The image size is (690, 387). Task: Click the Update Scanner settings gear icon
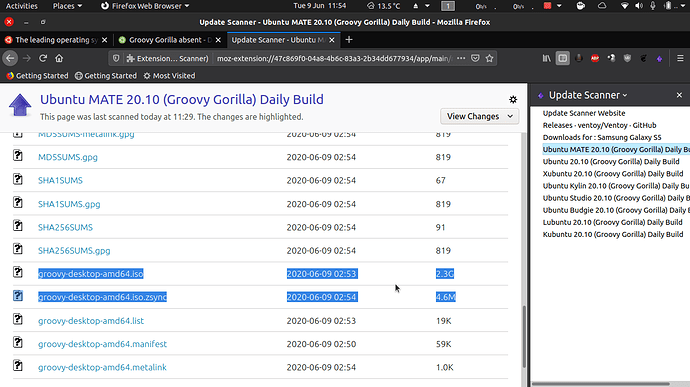coord(513,100)
